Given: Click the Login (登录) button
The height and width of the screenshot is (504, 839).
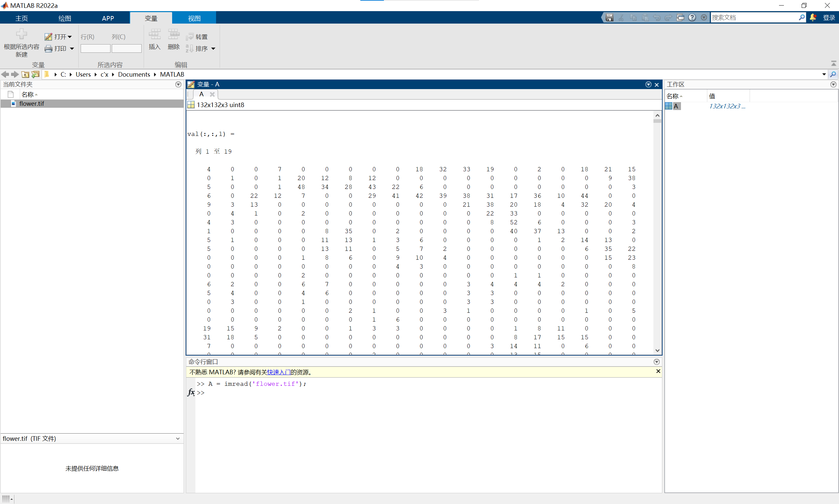Looking at the screenshot, I should point(829,18).
